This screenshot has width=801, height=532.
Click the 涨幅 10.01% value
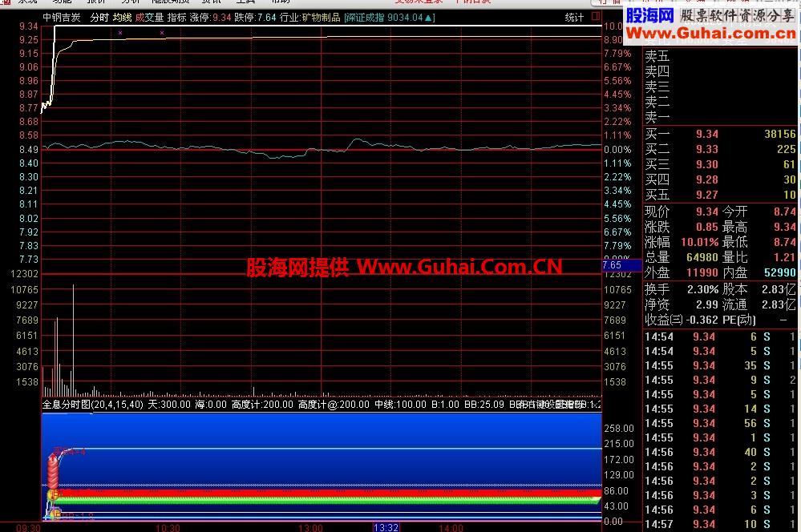(x=699, y=242)
